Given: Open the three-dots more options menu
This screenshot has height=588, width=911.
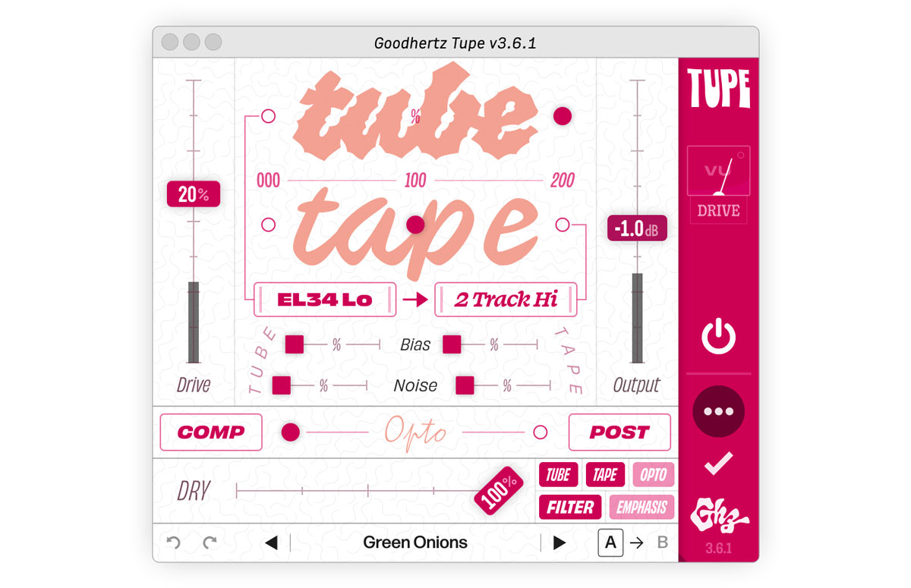Looking at the screenshot, I should point(718,411).
